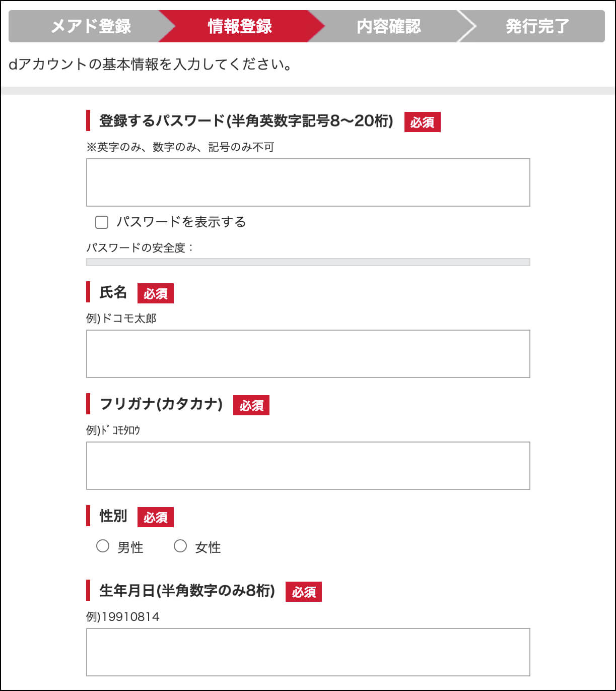The height and width of the screenshot is (691, 616).
Task: Click the 必須 badge next to 氏名
Action: [156, 293]
